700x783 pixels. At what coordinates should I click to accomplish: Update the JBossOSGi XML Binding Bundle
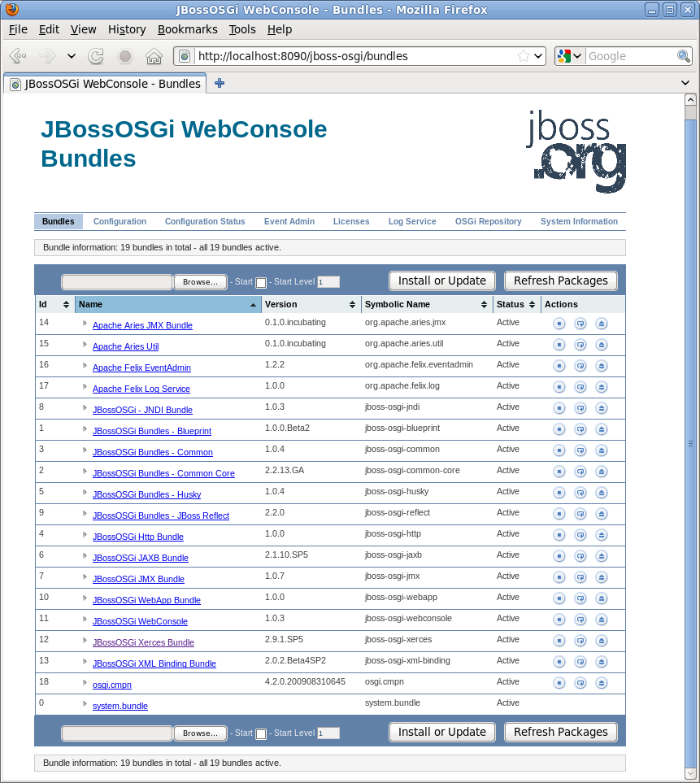(x=580, y=662)
